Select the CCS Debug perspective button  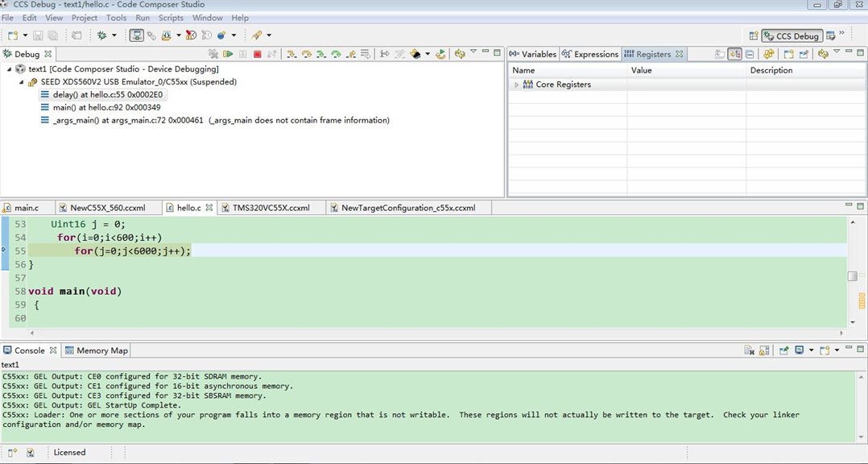(792, 35)
